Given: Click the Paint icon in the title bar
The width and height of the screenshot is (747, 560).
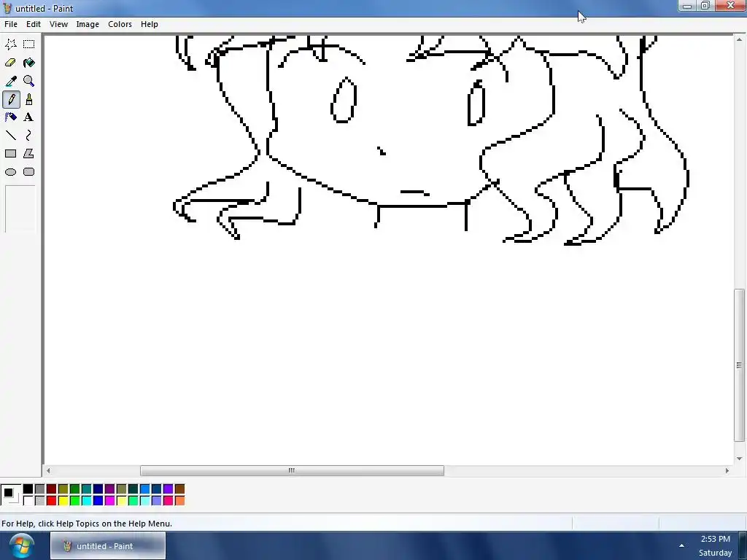Looking at the screenshot, I should (7, 9).
